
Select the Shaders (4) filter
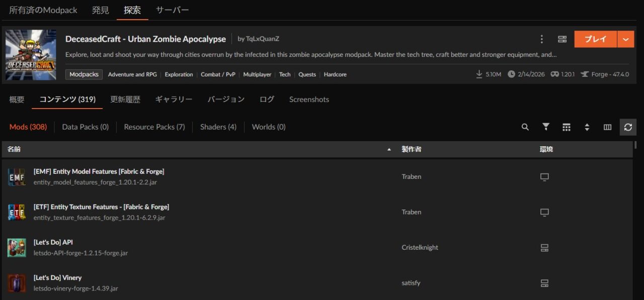tap(218, 127)
